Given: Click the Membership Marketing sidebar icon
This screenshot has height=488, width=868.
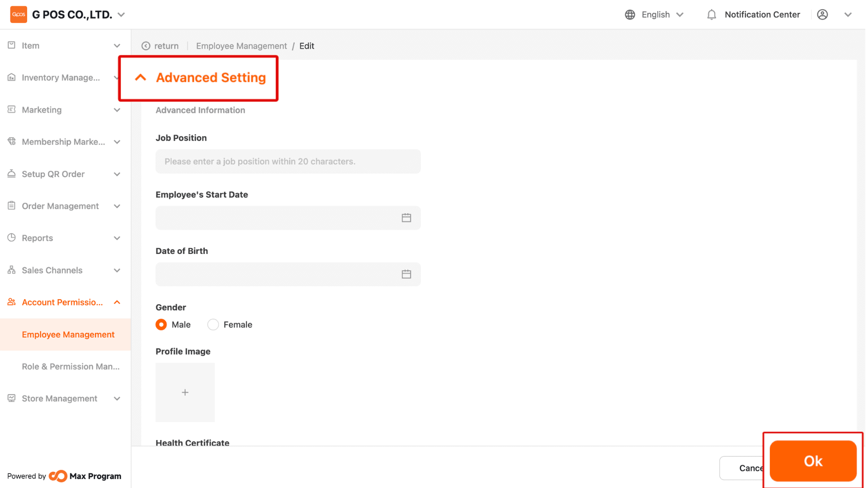Looking at the screenshot, I should click(12, 141).
